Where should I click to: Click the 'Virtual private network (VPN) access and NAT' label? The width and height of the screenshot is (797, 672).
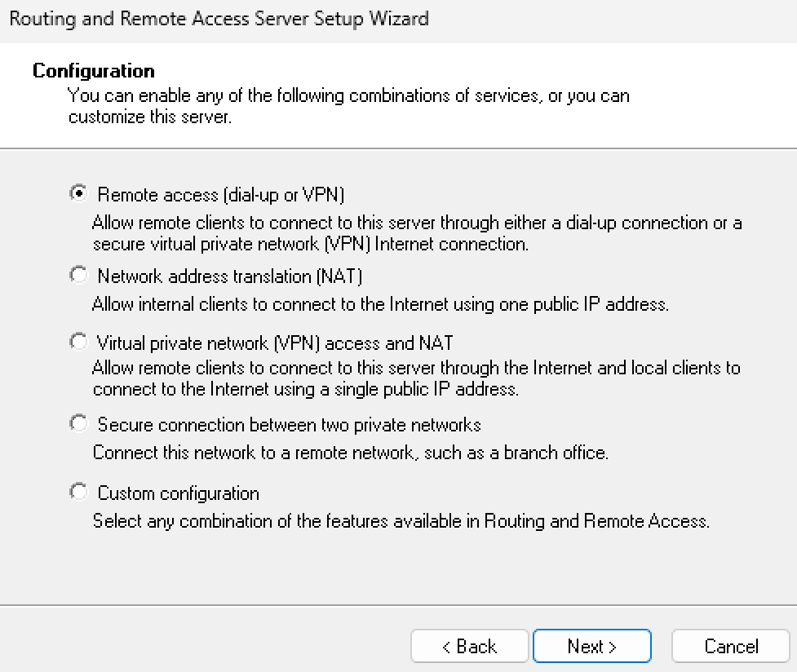pos(275,343)
